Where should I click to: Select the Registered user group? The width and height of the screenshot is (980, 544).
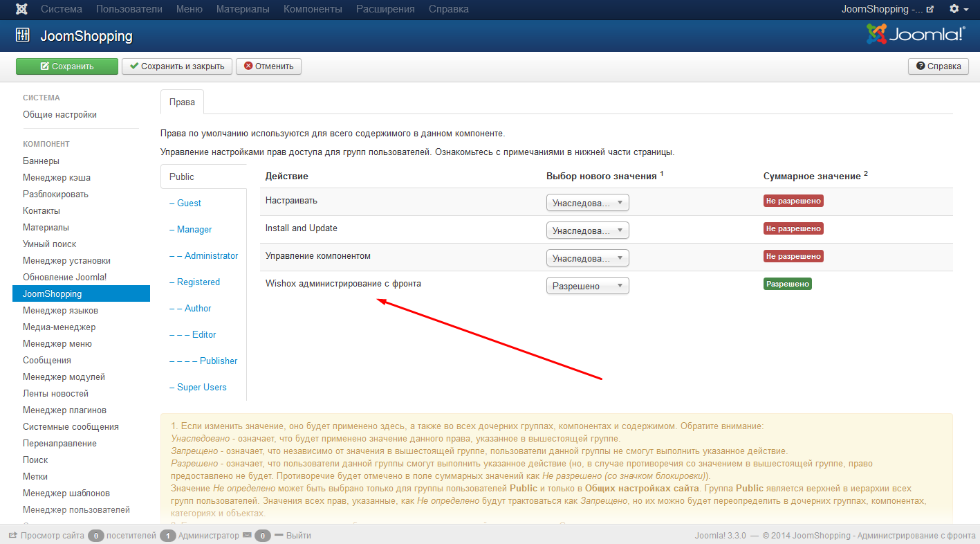click(194, 282)
